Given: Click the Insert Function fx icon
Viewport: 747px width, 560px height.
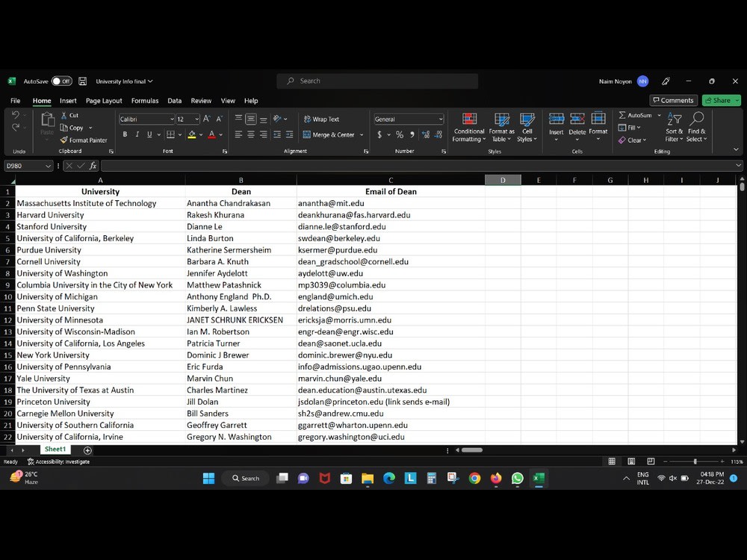Looking at the screenshot, I should (93, 166).
